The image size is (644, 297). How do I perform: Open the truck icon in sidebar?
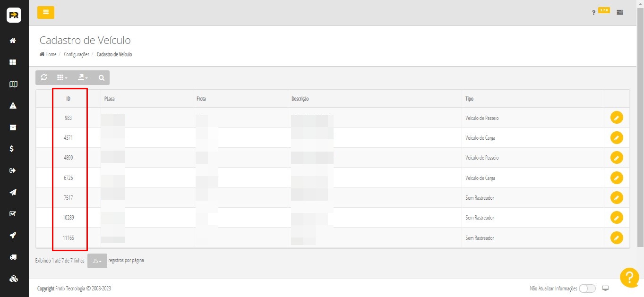point(13,257)
